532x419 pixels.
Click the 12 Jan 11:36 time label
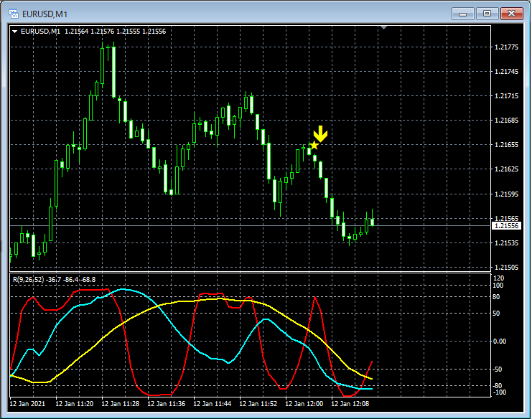[x=172, y=404]
